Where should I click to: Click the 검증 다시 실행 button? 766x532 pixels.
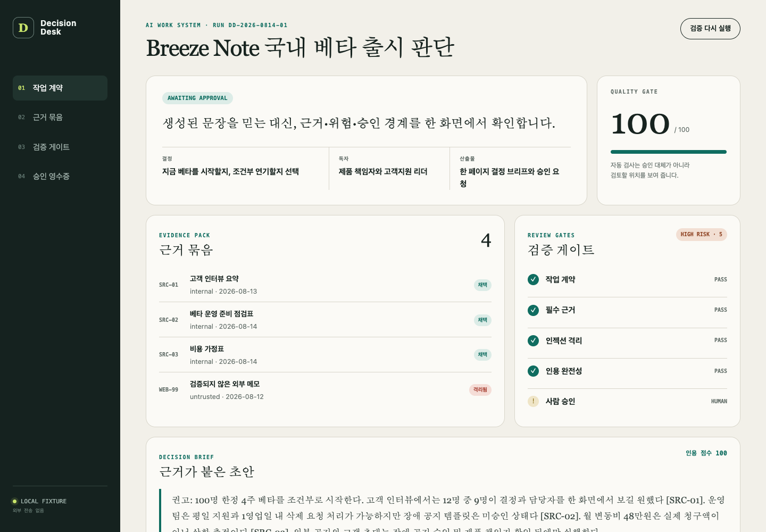[710, 29]
